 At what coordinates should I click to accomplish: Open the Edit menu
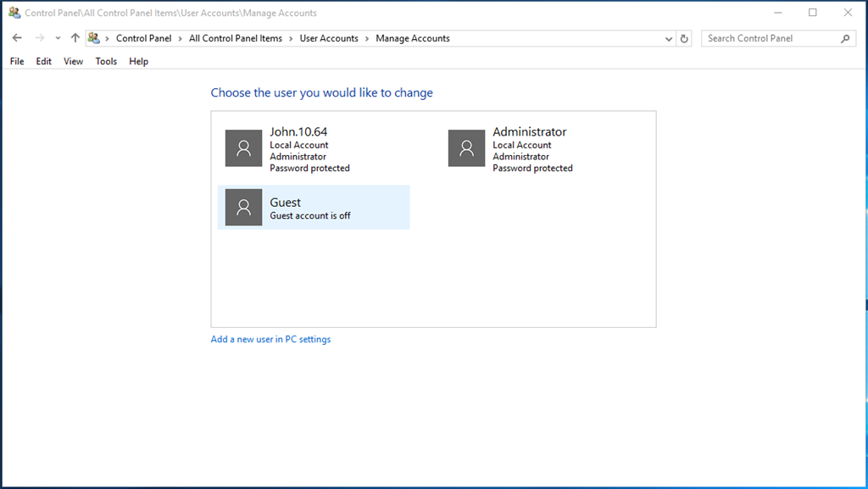(x=44, y=61)
